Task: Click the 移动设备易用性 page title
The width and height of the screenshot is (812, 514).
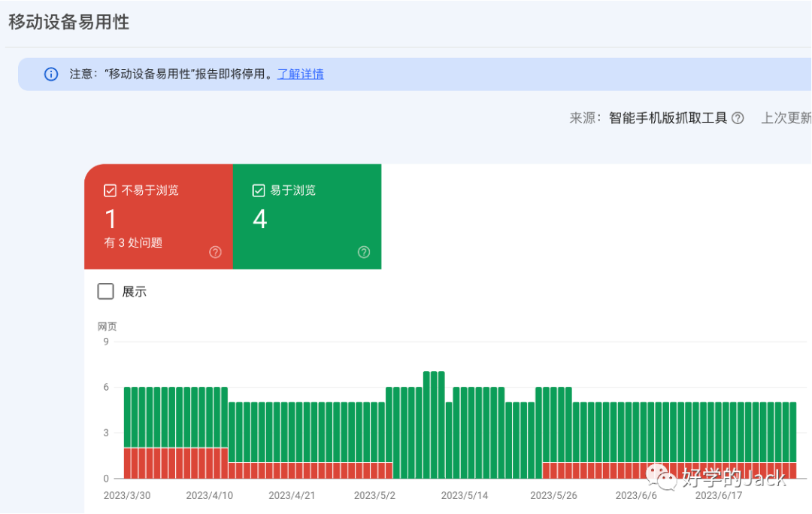Action: click(68, 23)
